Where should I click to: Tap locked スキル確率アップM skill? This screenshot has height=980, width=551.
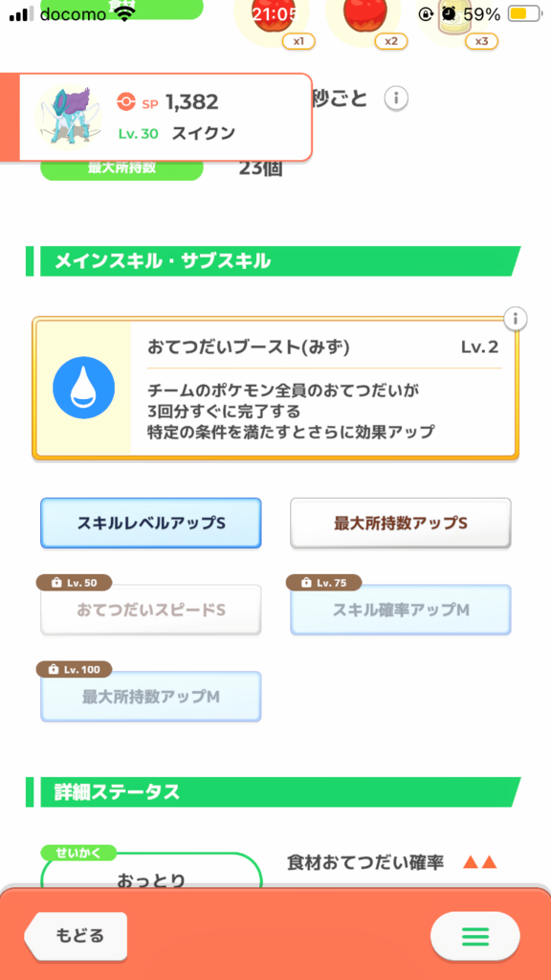coord(401,610)
